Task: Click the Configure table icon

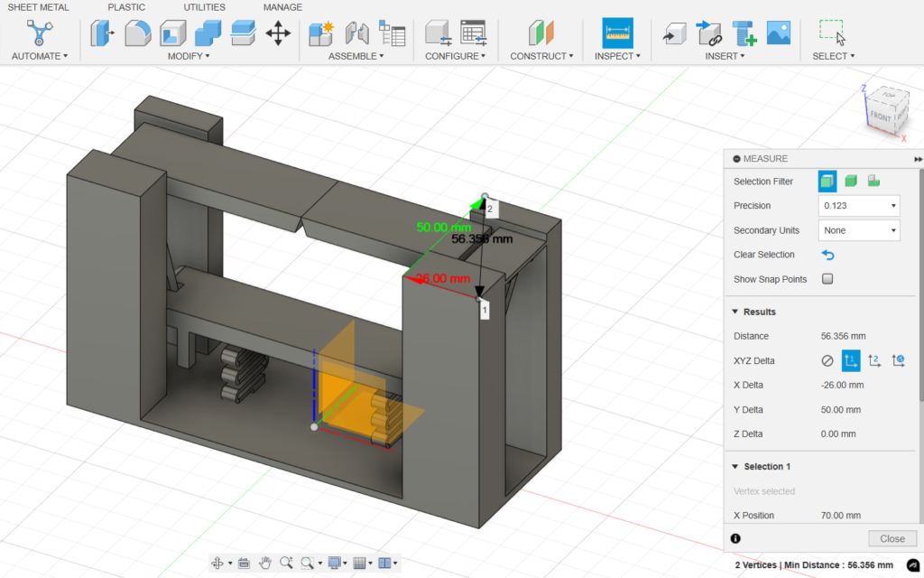Action: pos(473,33)
